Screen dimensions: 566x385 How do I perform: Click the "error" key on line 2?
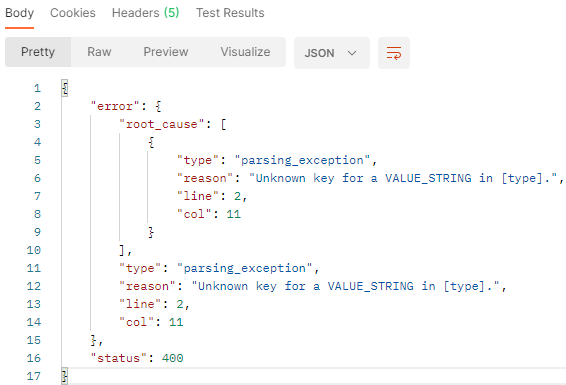click(115, 106)
